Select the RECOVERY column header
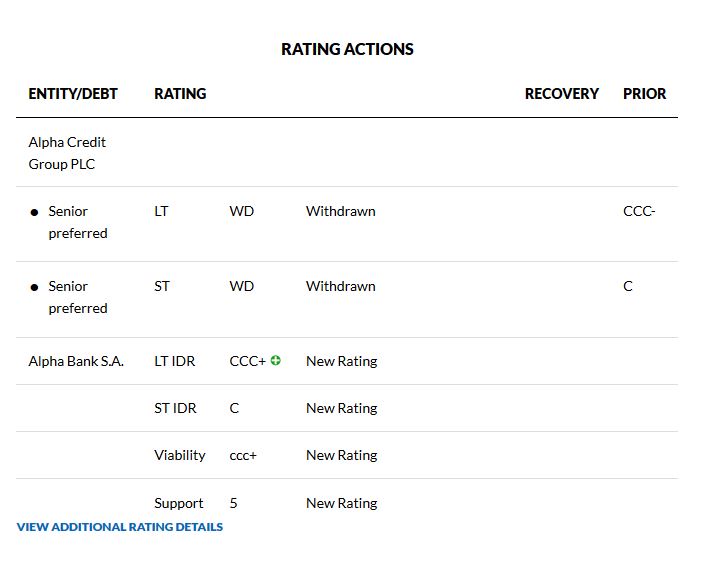 tap(561, 94)
